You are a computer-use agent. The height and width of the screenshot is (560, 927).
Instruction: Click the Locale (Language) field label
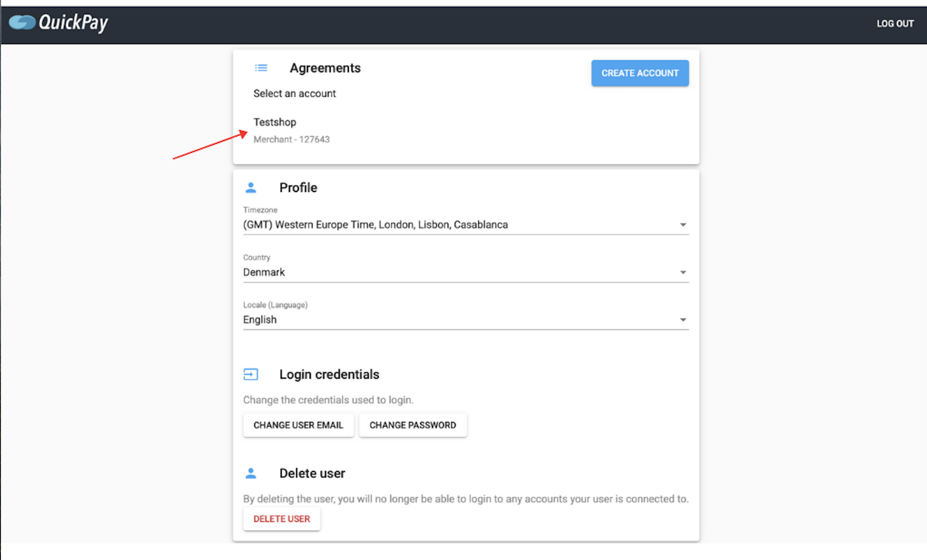(275, 305)
